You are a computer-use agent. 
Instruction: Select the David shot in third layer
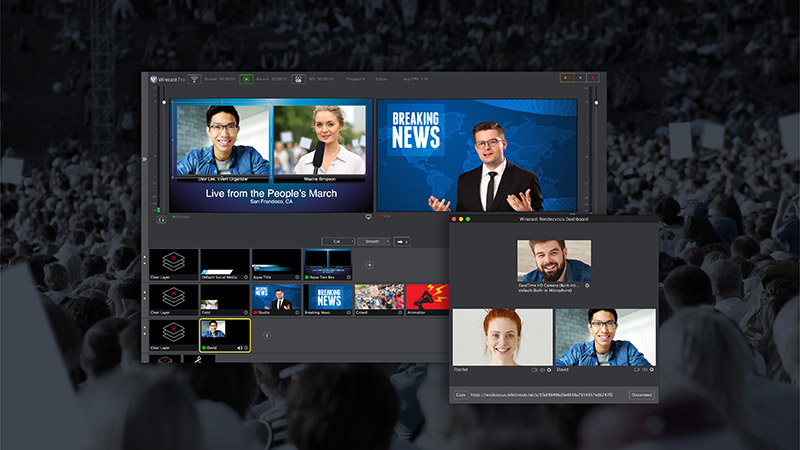tap(224, 335)
